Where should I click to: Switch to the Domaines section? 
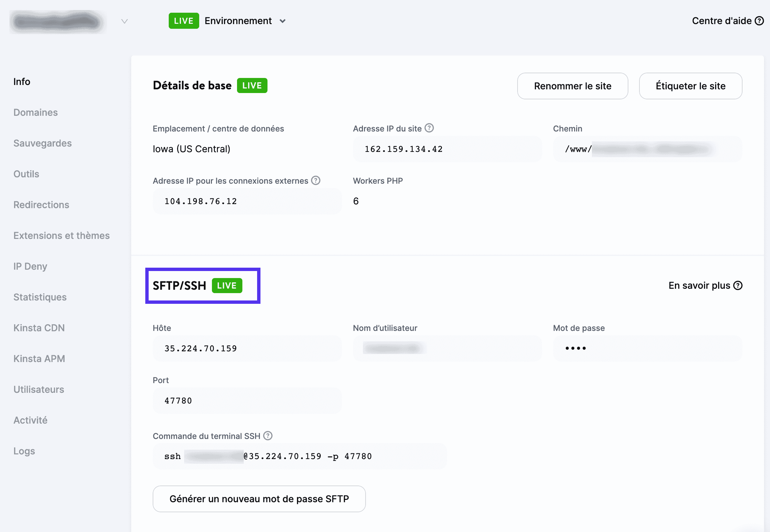coord(35,112)
